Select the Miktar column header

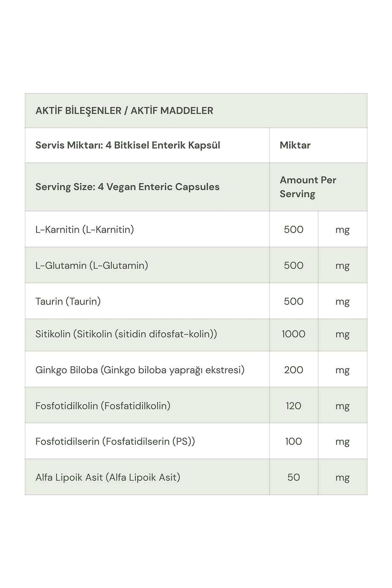click(295, 145)
